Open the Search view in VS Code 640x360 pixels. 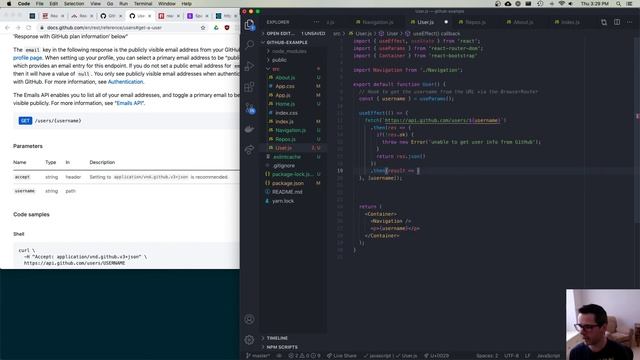click(x=249, y=44)
